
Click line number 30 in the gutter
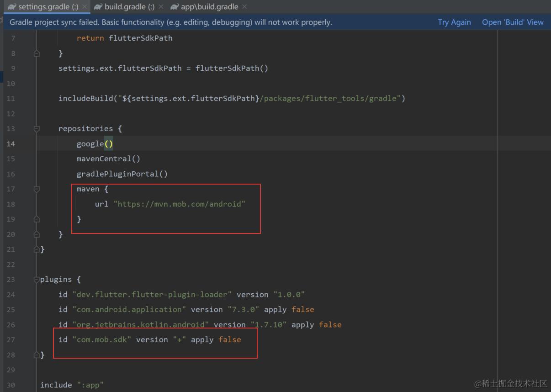tap(11, 385)
